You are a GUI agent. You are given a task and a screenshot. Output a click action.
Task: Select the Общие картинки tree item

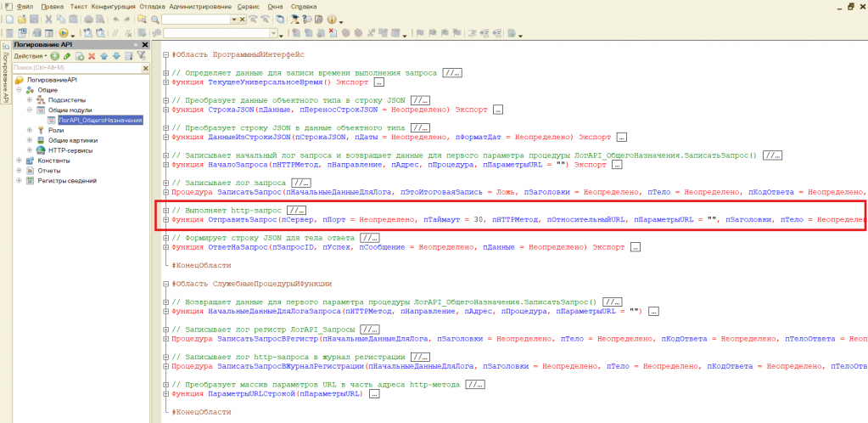[70, 140]
